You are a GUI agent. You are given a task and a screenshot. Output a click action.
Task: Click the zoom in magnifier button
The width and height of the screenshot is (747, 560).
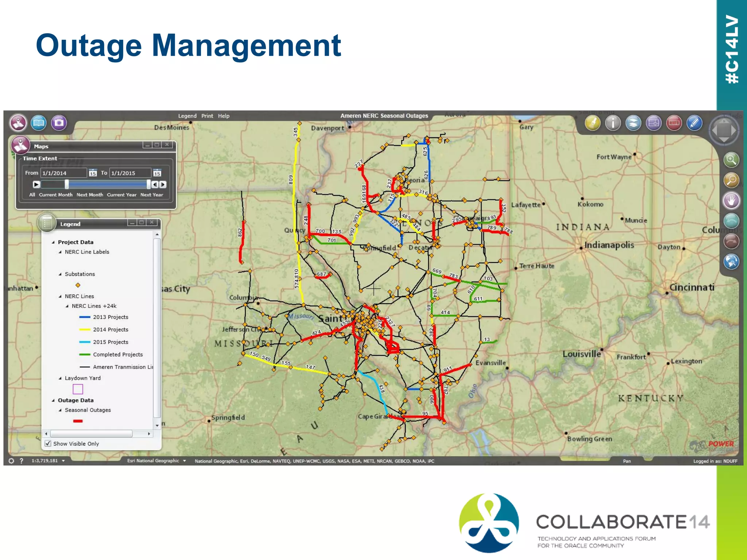(x=731, y=160)
